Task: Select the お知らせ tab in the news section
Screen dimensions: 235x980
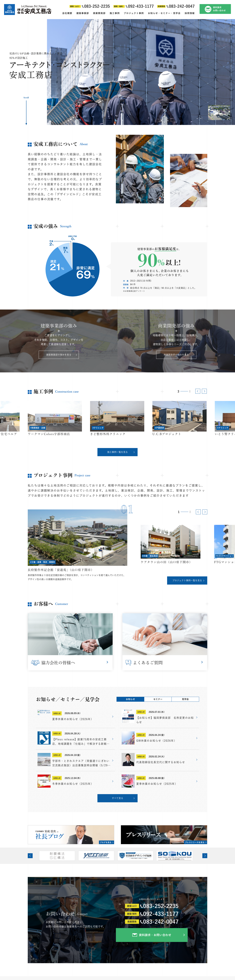Action: [130, 699]
